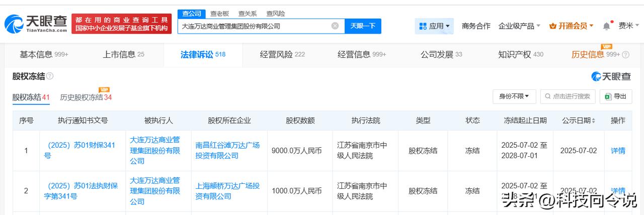Open 详情 for row 1
This screenshot has width=644, height=215.
point(618,150)
